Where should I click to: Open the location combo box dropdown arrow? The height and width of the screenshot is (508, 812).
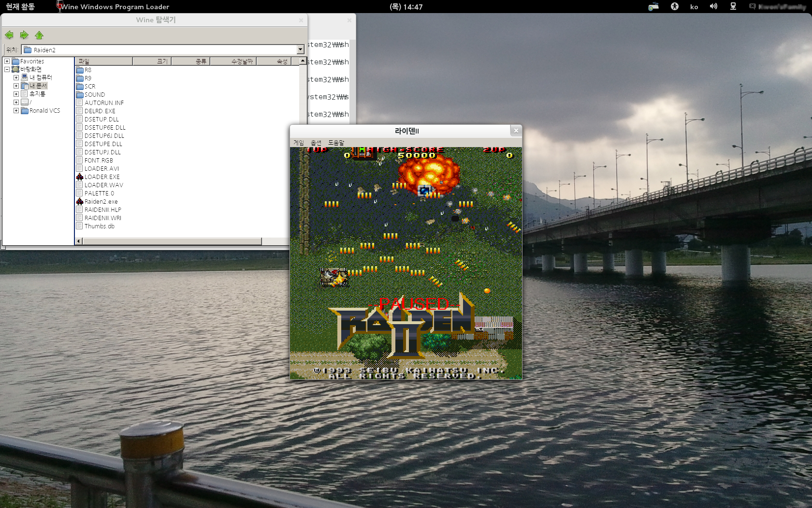click(x=300, y=49)
